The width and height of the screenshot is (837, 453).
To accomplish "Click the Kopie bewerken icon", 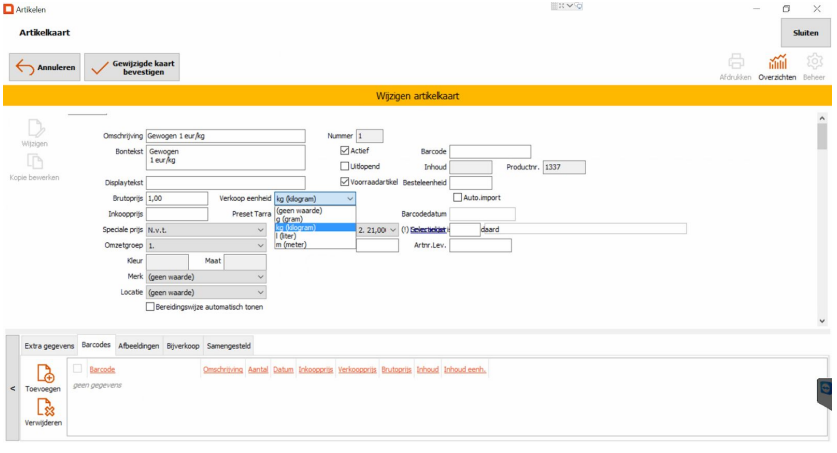I will point(35,163).
